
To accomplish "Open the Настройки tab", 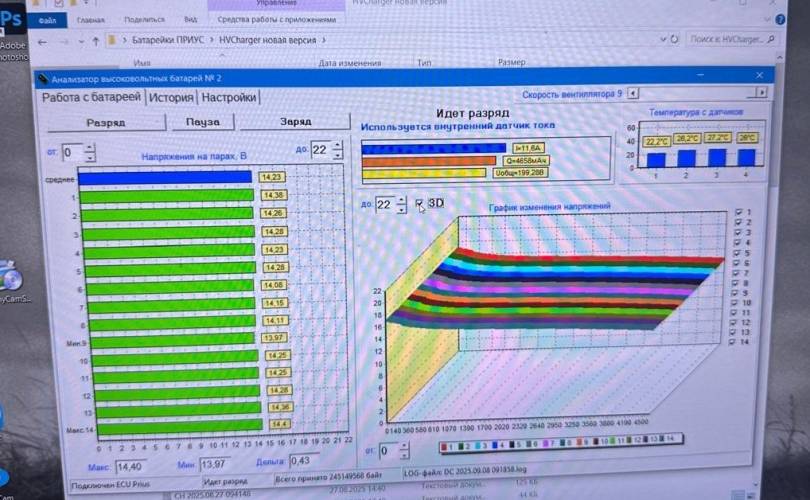I will click(x=229, y=97).
